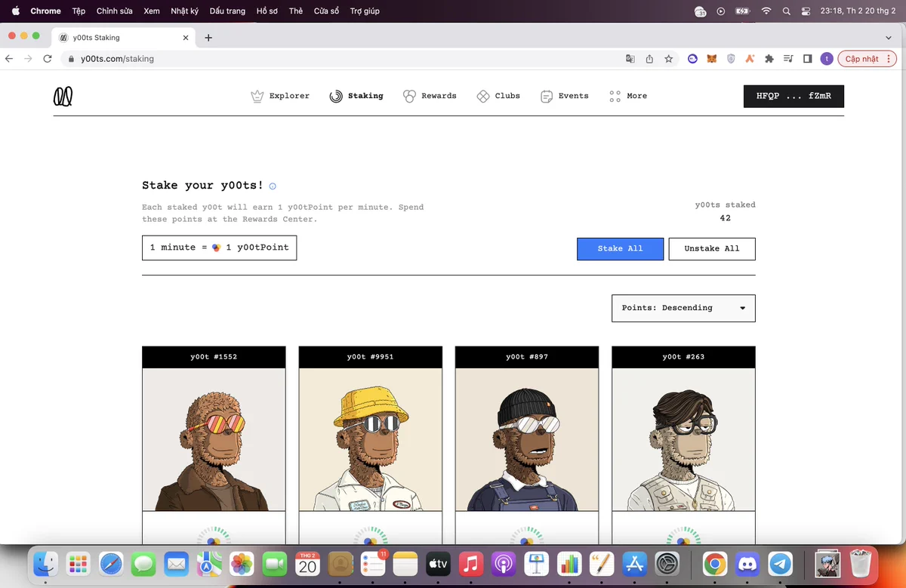Open Apple Music from the dock
This screenshot has height=588, width=906.
pyautogui.click(x=470, y=564)
